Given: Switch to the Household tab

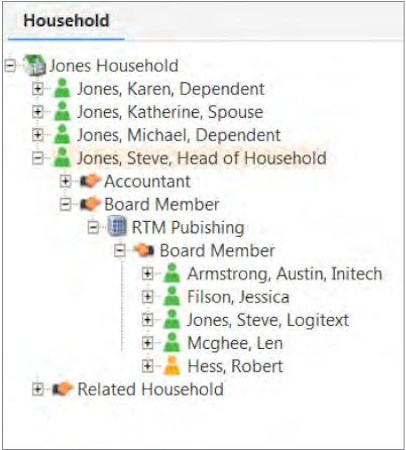Looking at the screenshot, I should click(x=66, y=21).
